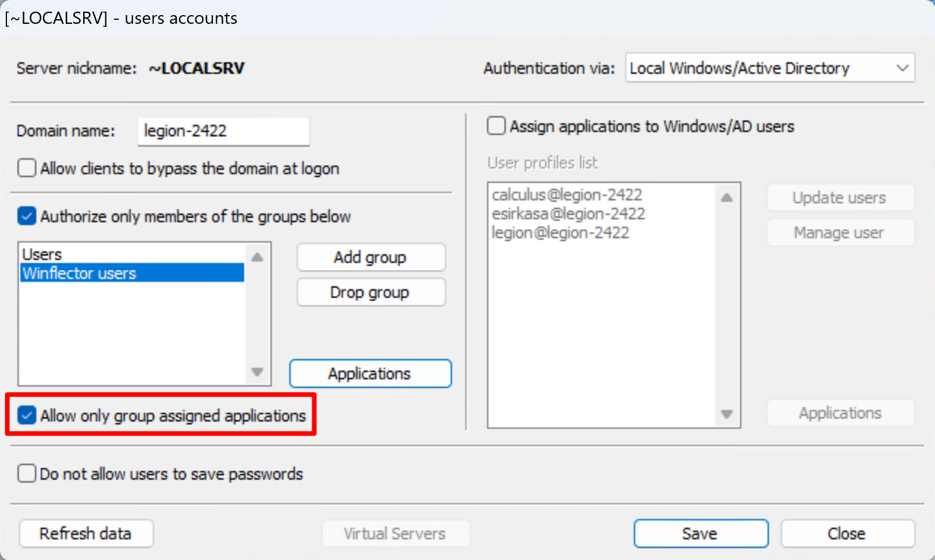Save the user accounts settings
The width and height of the screenshot is (935, 560).
[700, 533]
